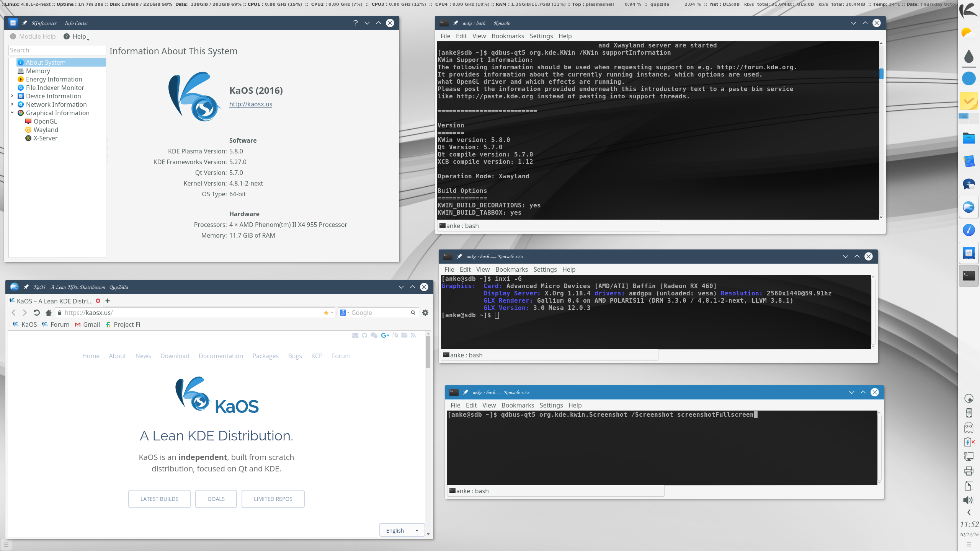
Task: Click the water drop color picker icon in the panel
Action: click(969, 56)
